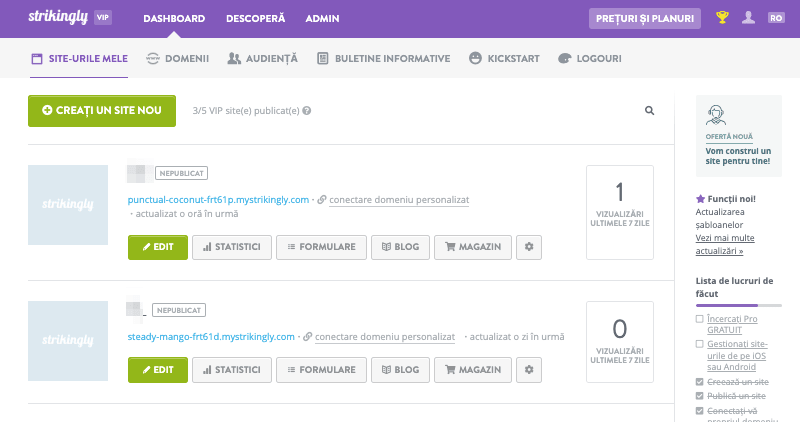Image resolution: width=800 pixels, height=422 pixels.
Task: Open Vezi mai multe actualizări link
Action: point(724,244)
